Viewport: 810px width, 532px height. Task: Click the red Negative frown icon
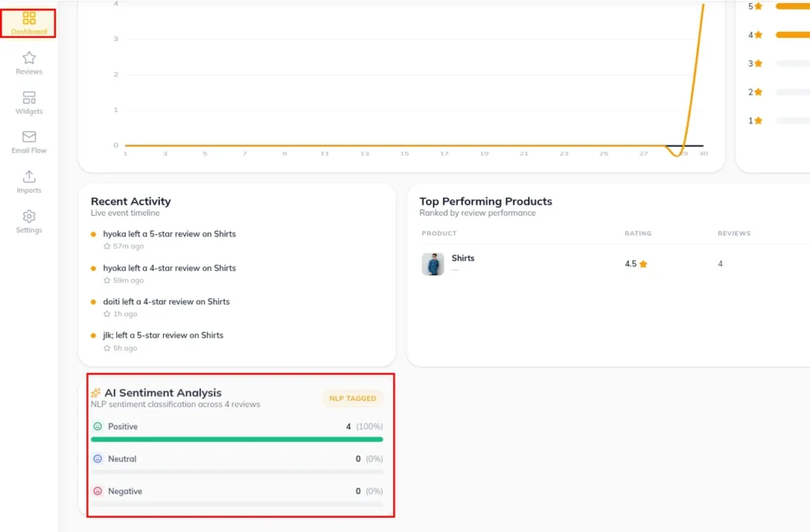(97, 491)
